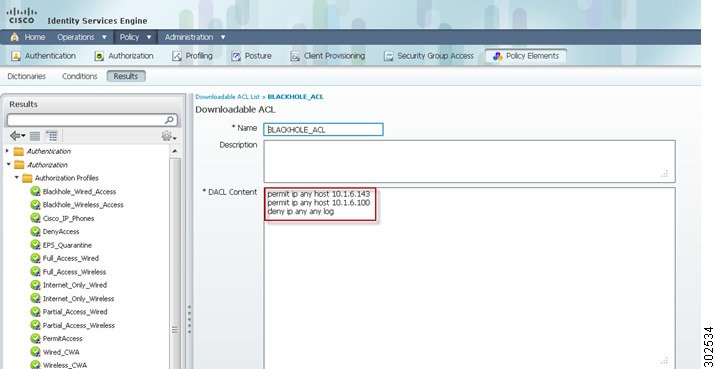This screenshot has height=369, width=715.
Task: Click the Cisco_IP_Phones profile icon
Action: (x=36, y=218)
